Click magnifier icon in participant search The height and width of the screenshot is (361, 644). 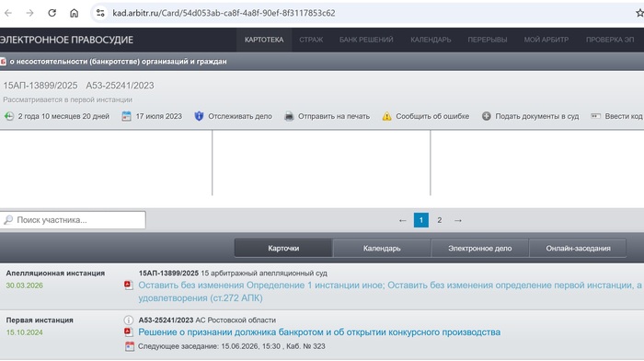tap(8, 220)
